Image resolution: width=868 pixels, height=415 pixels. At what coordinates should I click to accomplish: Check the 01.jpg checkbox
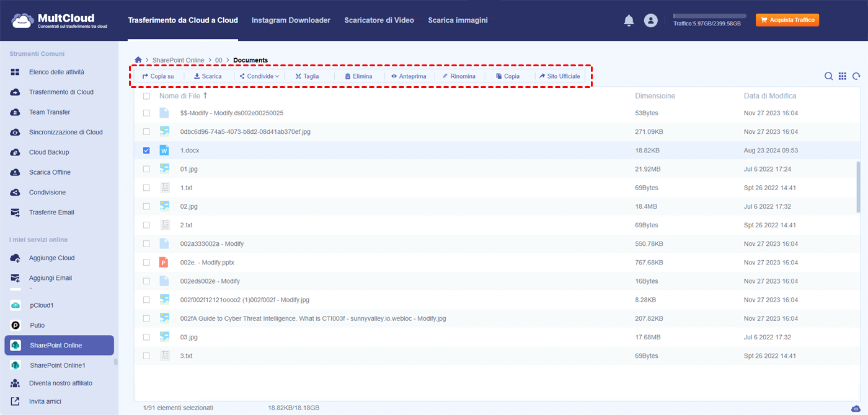pos(146,169)
